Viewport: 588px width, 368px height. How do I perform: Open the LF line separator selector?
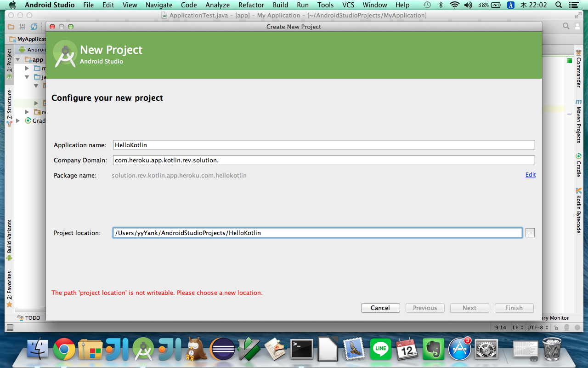coord(518,328)
